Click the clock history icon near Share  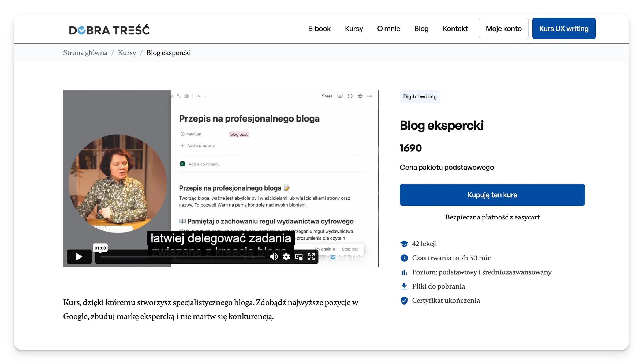[x=350, y=96]
